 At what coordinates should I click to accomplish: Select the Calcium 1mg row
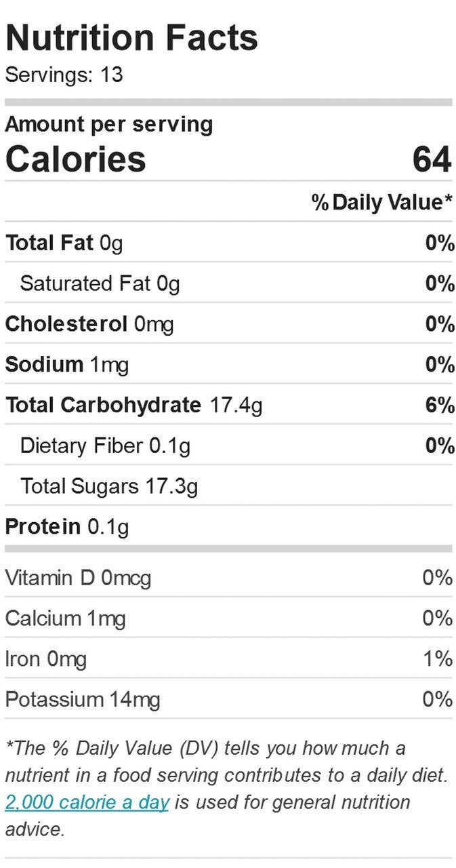tap(65, 618)
